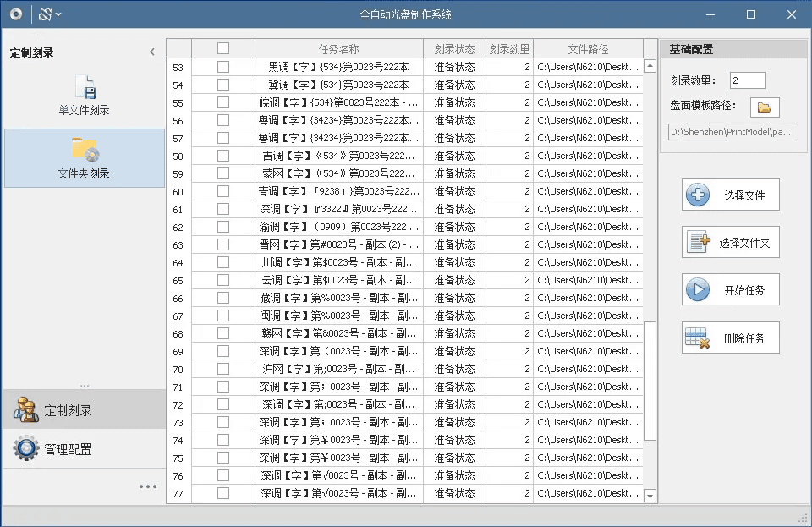Collapse the 定制刻录 sidebar with the chevron
The width and height of the screenshot is (812, 527).
pos(152,52)
